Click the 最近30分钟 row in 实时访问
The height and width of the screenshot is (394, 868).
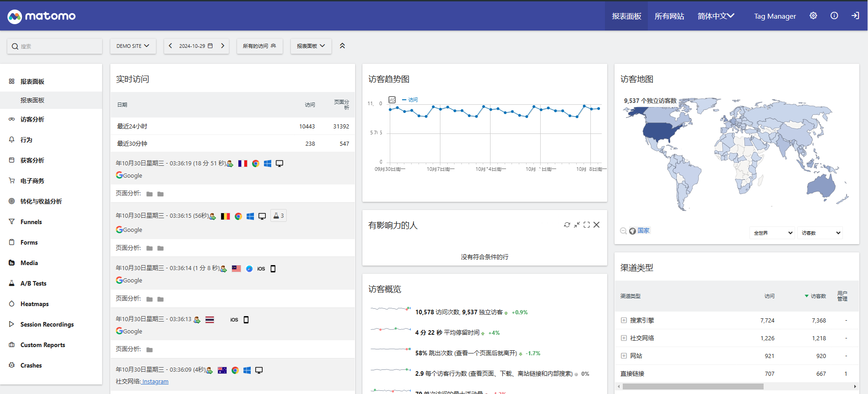click(232, 143)
